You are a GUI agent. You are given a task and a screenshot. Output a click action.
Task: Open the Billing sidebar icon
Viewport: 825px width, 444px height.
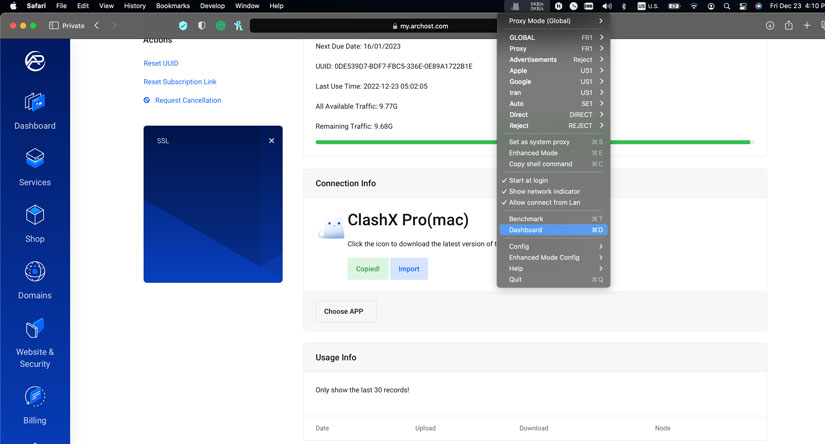pos(35,396)
